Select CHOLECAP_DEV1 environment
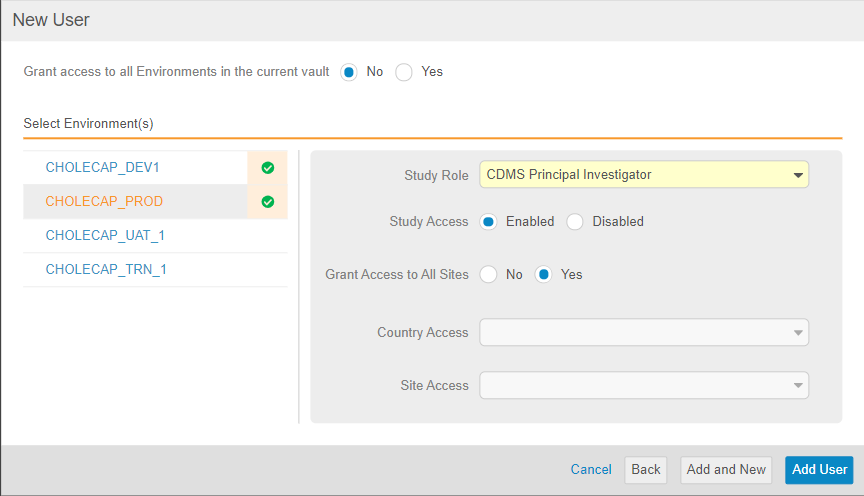This screenshot has width=864, height=496. point(103,168)
